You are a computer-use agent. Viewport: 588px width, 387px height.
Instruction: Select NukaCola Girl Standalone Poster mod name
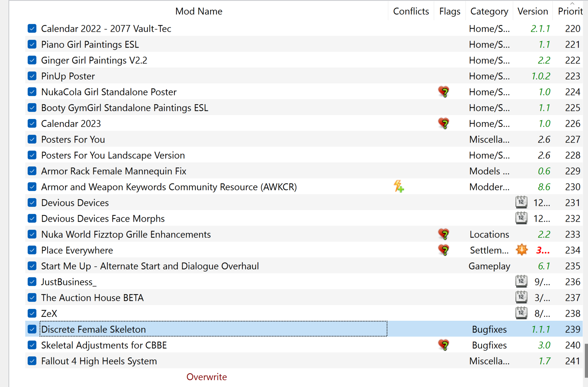(109, 92)
